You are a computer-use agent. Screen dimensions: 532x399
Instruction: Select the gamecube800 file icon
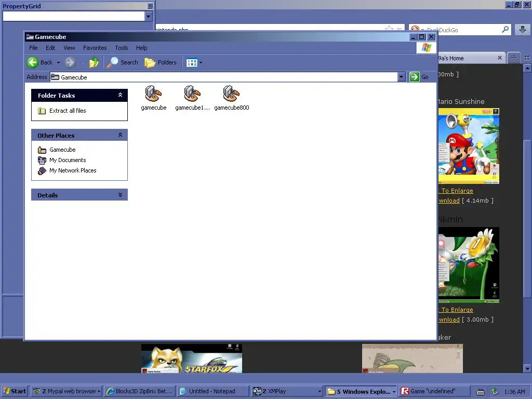coord(231,98)
